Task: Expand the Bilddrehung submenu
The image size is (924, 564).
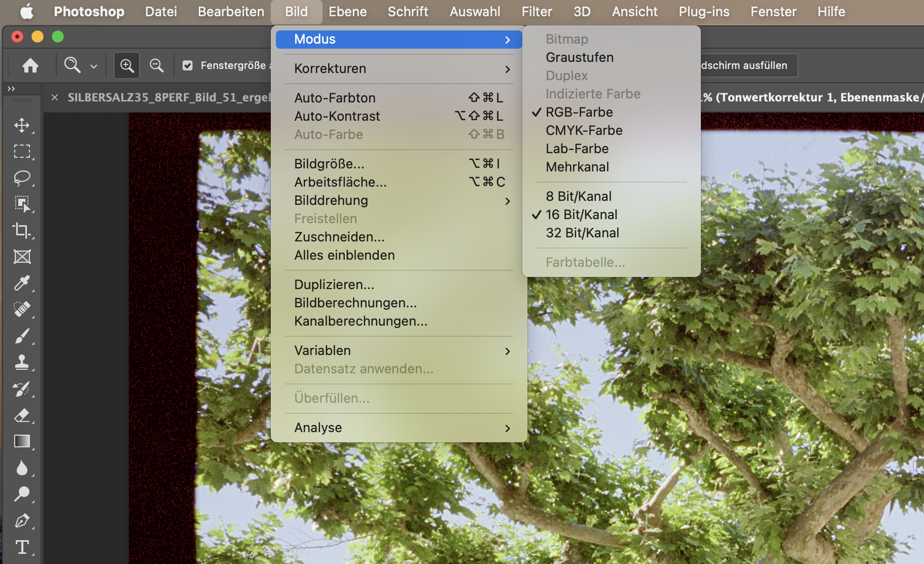Action: pos(399,201)
